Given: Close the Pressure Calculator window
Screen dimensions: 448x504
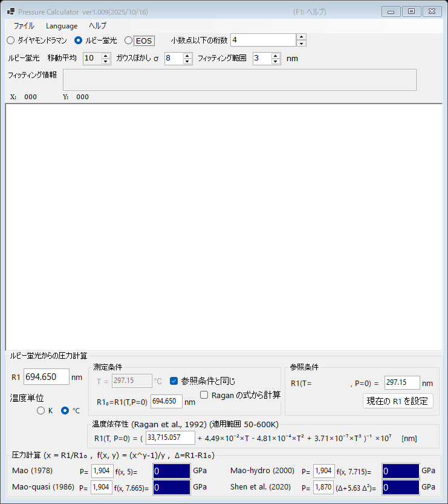Looking at the screenshot, I should (x=432, y=11).
